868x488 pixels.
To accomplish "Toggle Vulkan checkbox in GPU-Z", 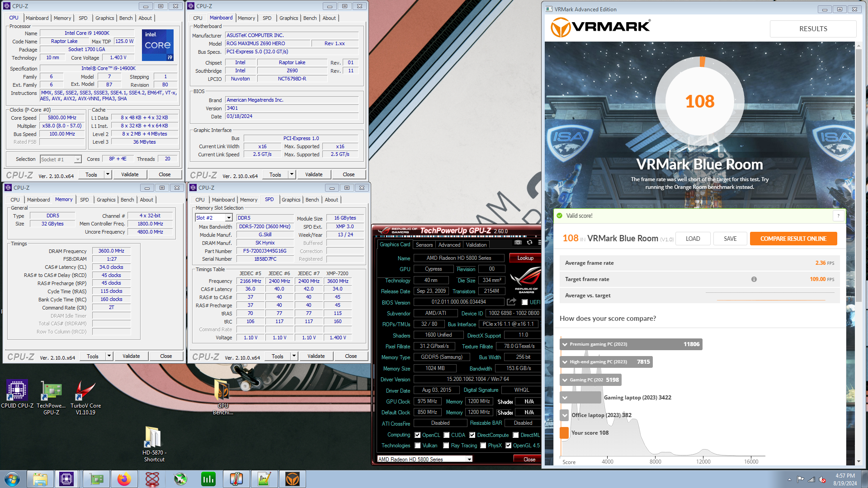I will pyautogui.click(x=418, y=446).
